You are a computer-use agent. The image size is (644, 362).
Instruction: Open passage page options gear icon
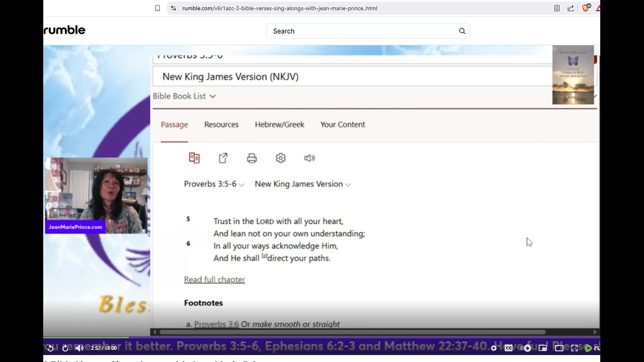[280, 158]
